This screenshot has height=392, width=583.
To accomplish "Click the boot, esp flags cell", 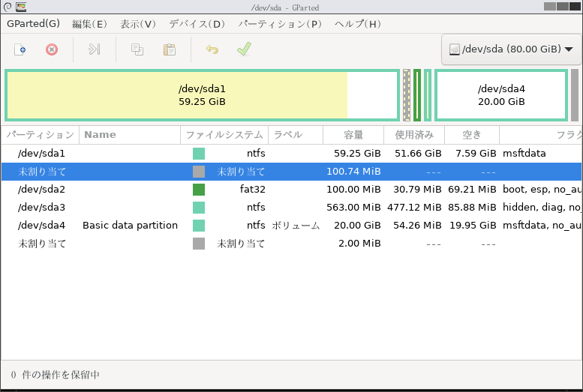I will pos(542,190).
